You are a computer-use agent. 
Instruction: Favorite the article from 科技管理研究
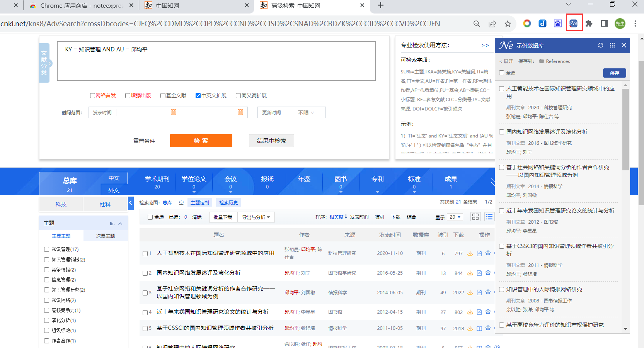[x=488, y=253]
